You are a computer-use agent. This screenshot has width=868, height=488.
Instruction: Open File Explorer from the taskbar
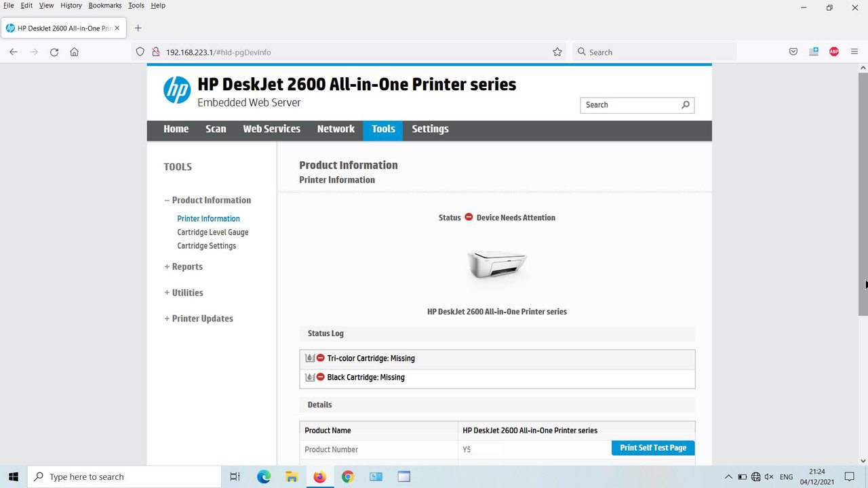[292, 476]
